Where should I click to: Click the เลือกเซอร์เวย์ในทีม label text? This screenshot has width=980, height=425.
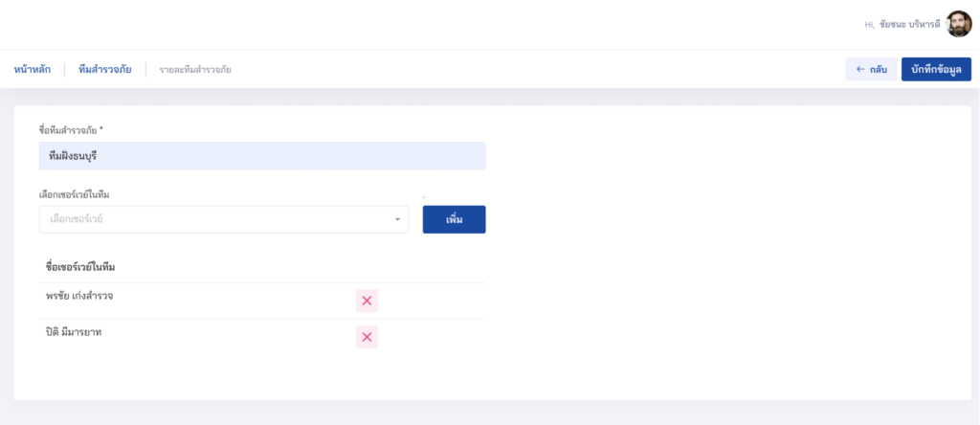click(x=75, y=194)
